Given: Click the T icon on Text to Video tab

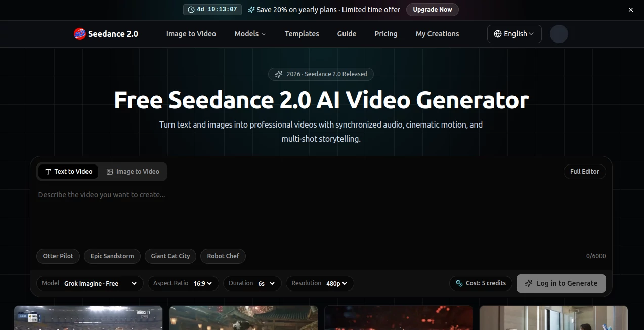Looking at the screenshot, I should coord(48,172).
